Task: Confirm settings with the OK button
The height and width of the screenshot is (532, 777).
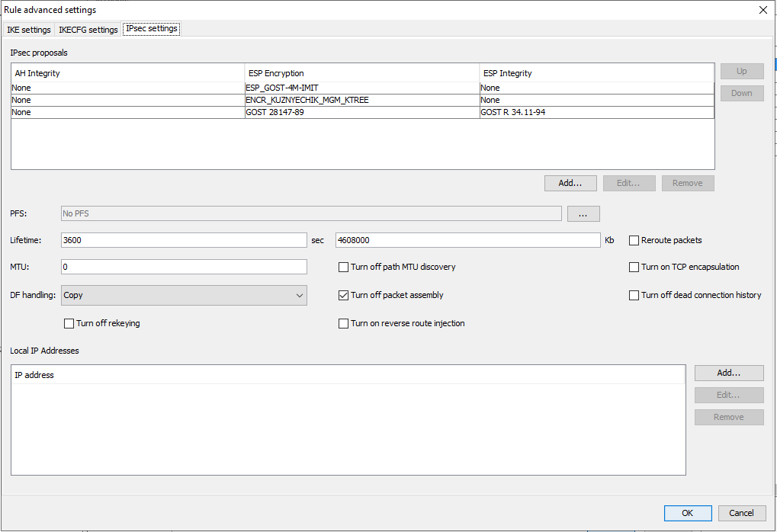Action: pos(687,513)
